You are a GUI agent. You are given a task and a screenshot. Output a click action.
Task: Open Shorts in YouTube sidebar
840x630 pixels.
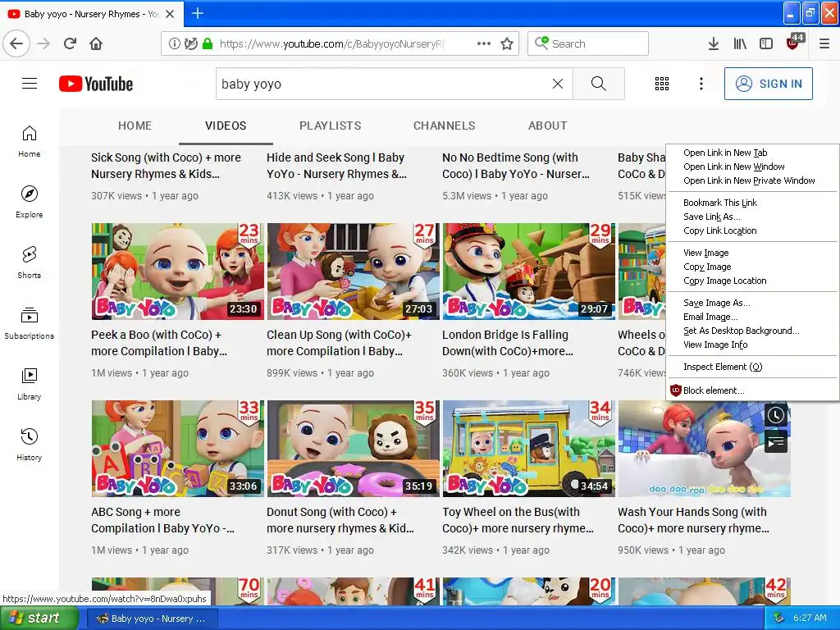click(30, 262)
